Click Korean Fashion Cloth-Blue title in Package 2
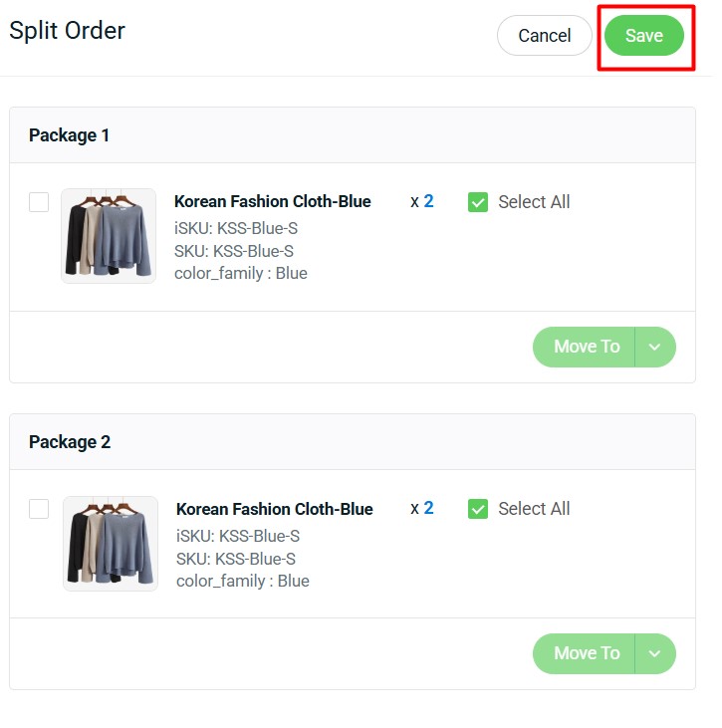The height and width of the screenshot is (728, 722). point(274,509)
